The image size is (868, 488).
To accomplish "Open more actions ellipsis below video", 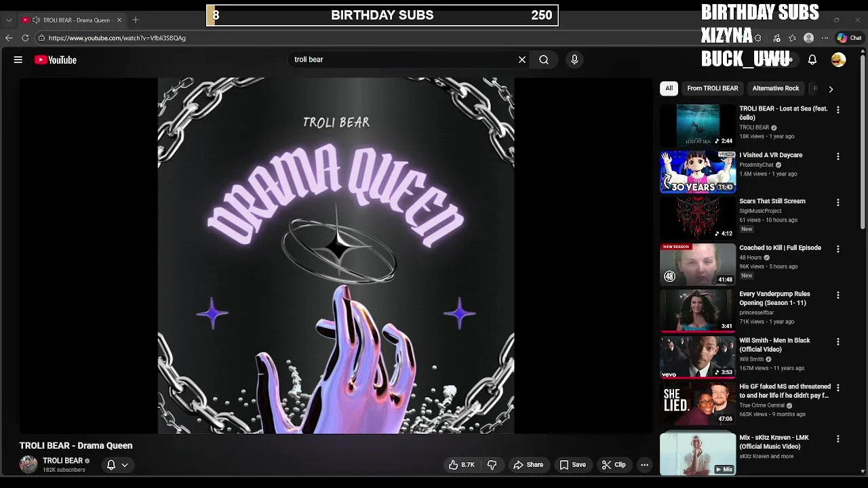I will tap(645, 465).
